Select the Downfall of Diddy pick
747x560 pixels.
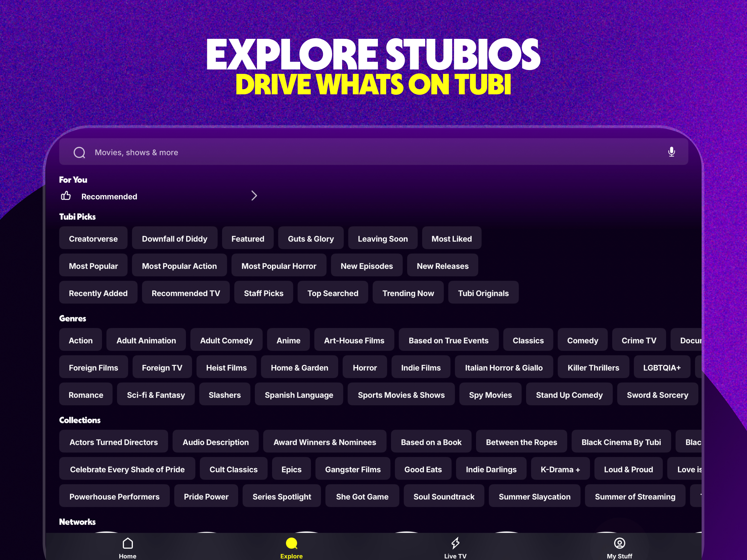(175, 238)
